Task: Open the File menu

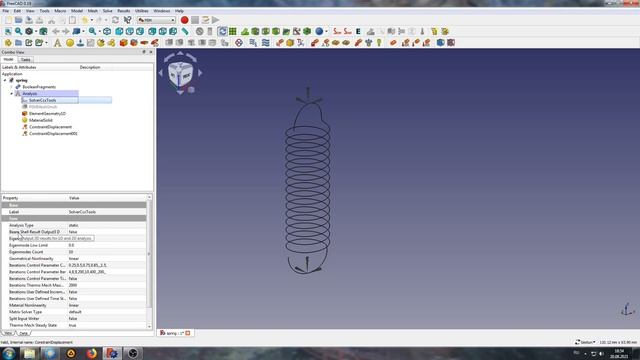Action: click(x=5, y=11)
